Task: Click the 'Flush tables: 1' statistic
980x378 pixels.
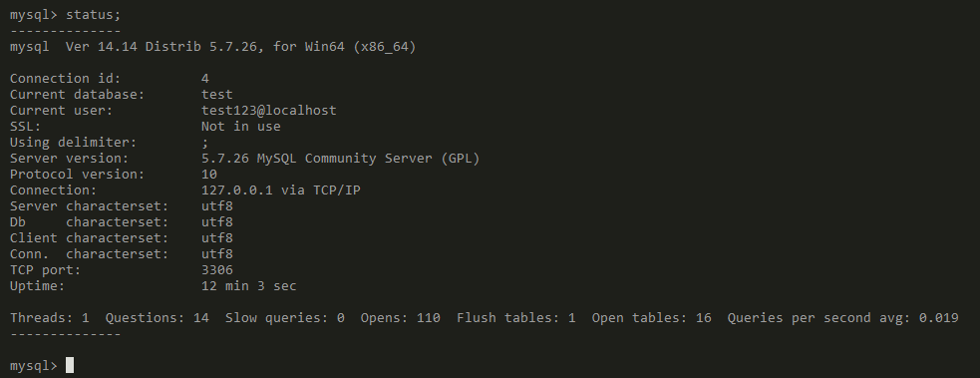Action: 515,318
